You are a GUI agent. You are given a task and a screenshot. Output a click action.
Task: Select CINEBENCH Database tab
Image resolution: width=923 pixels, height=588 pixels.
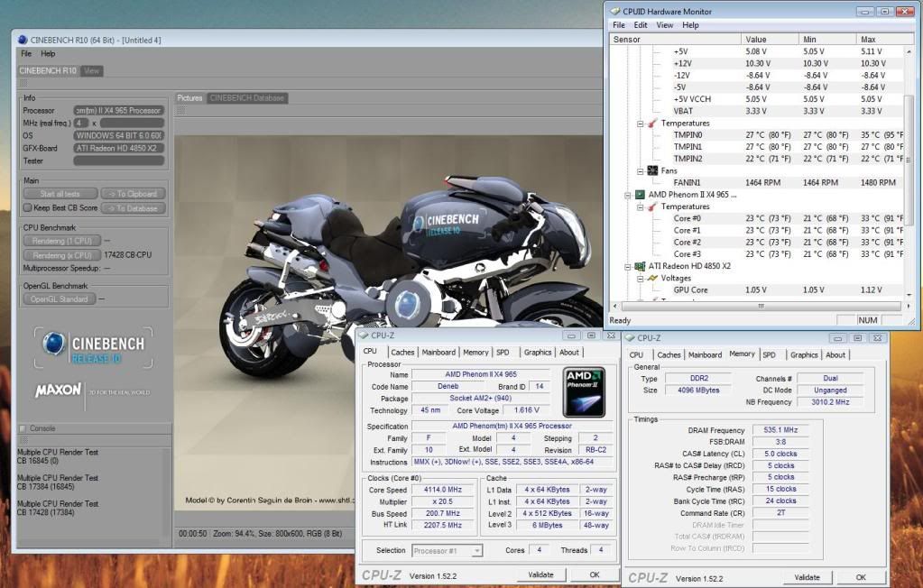[x=246, y=98]
